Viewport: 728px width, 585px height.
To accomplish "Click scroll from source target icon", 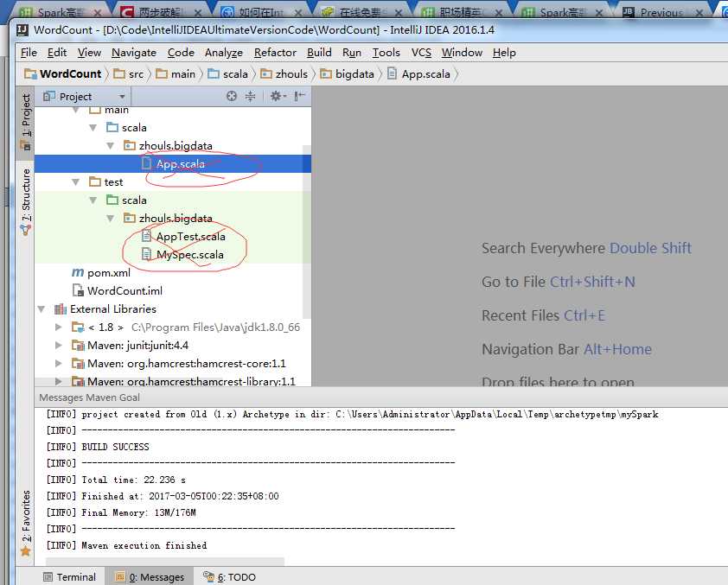I will tap(232, 96).
